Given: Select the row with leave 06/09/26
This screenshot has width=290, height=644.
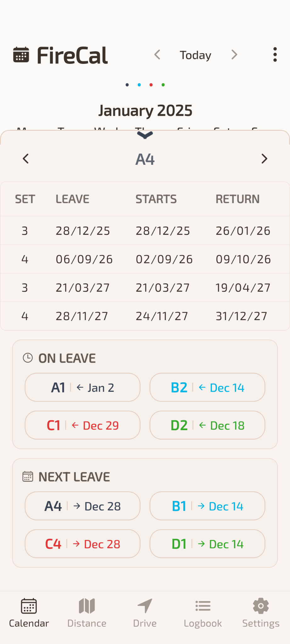Looking at the screenshot, I should [x=145, y=259].
